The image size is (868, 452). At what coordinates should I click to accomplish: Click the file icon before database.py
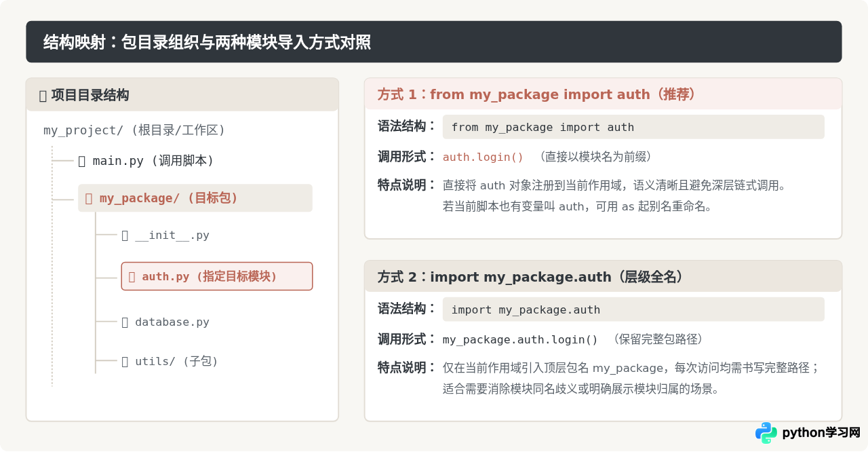(x=125, y=322)
